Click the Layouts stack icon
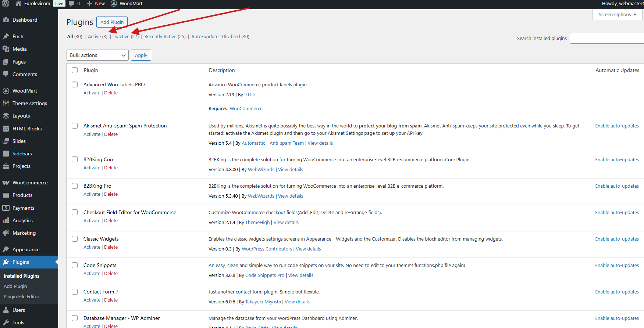The height and width of the screenshot is (328, 644). click(x=6, y=116)
